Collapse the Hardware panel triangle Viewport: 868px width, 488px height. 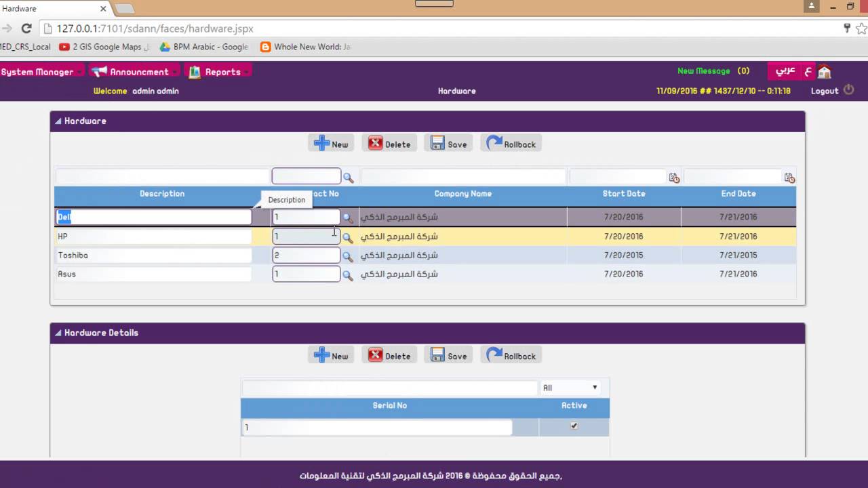(58, 121)
